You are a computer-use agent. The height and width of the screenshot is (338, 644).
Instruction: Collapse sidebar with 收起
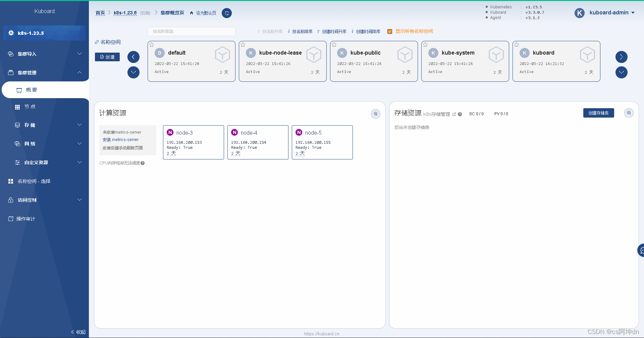pyautogui.click(x=78, y=332)
